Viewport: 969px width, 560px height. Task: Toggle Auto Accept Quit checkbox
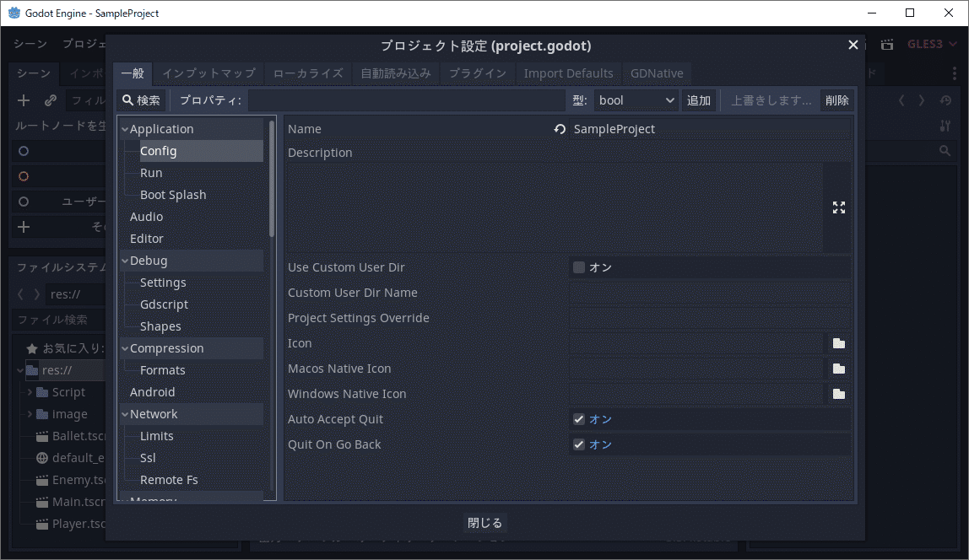[x=579, y=419]
